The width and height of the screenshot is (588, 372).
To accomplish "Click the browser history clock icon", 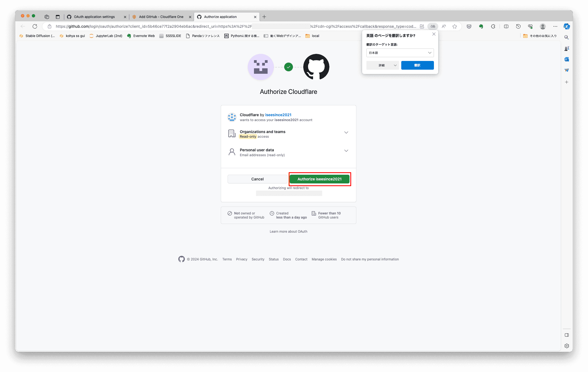I will click(x=518, y=26).
